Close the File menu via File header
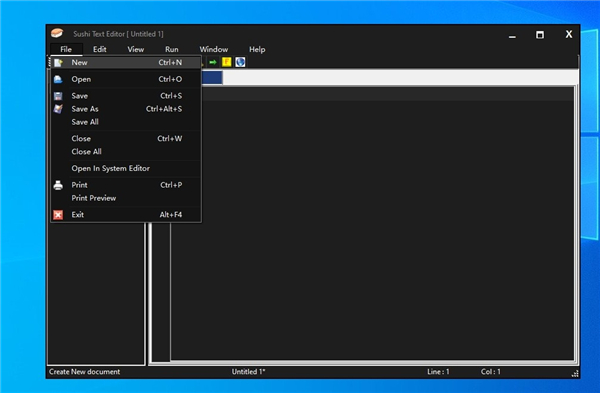The image size is (600, 393). (66, 49)
